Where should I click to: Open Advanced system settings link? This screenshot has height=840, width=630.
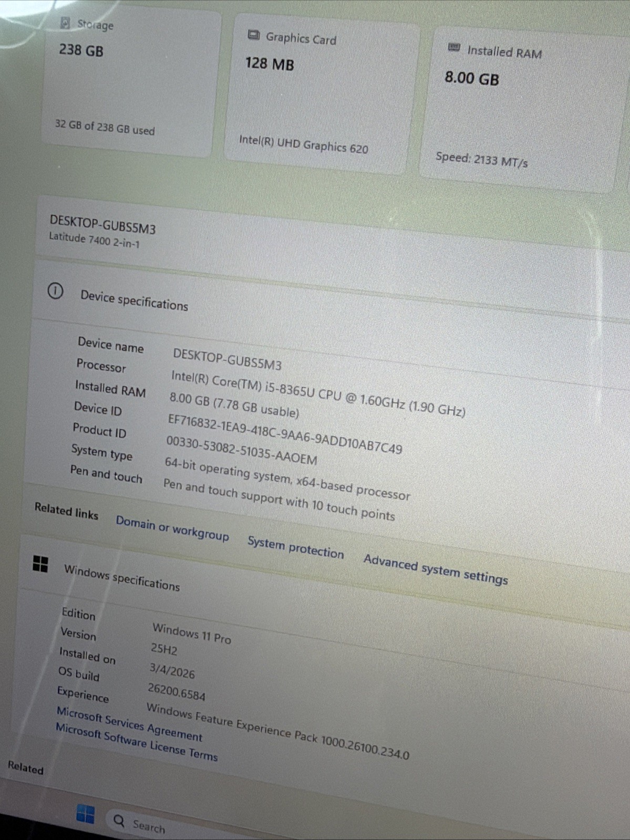click(436, 569)
